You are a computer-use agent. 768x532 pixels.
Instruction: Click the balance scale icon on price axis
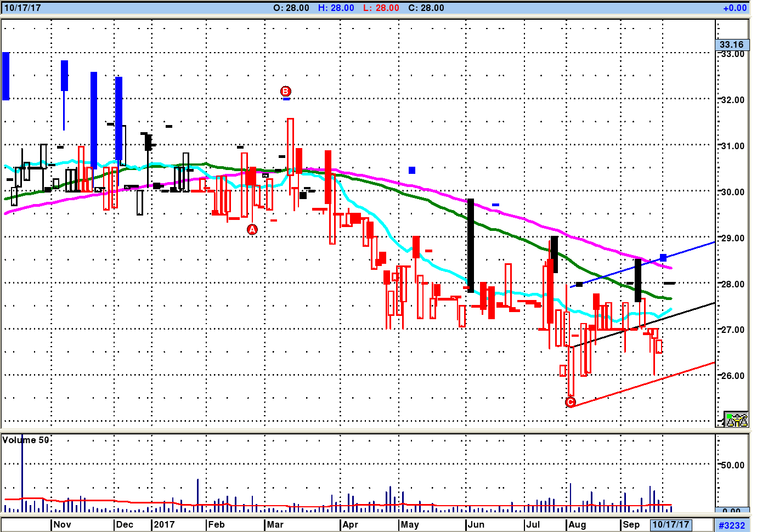click(x=736, y=420)
